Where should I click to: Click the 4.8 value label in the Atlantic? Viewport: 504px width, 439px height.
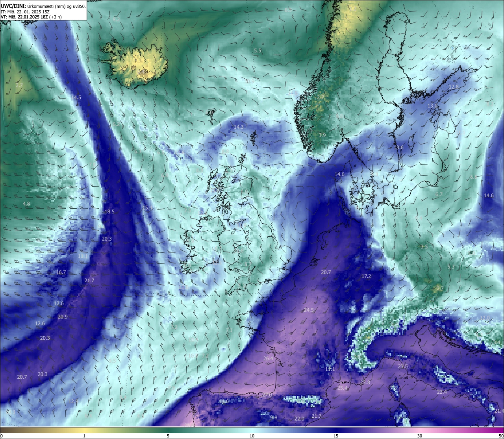coord(26,204)
